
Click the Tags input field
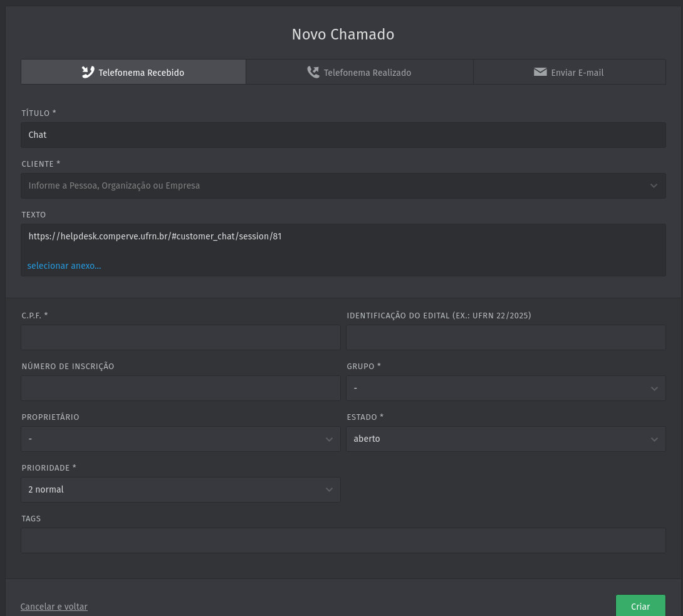click(343, 541)
